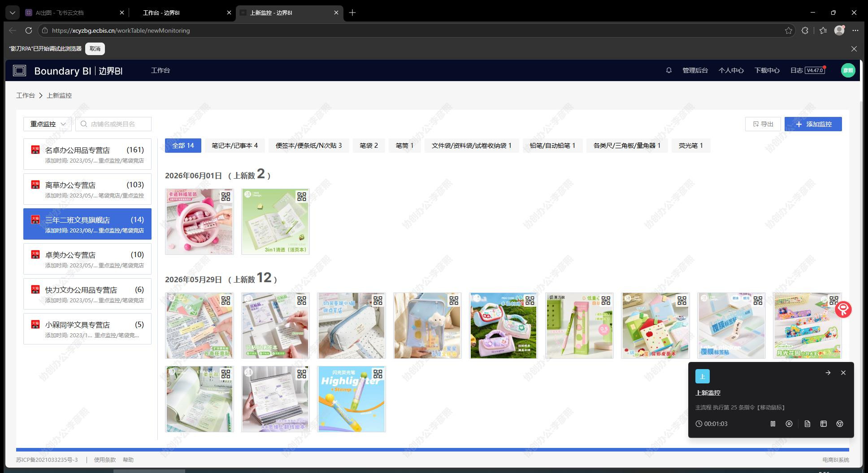Filter by 各类尺/三角板/量角器 1 category

click(627, 146)
